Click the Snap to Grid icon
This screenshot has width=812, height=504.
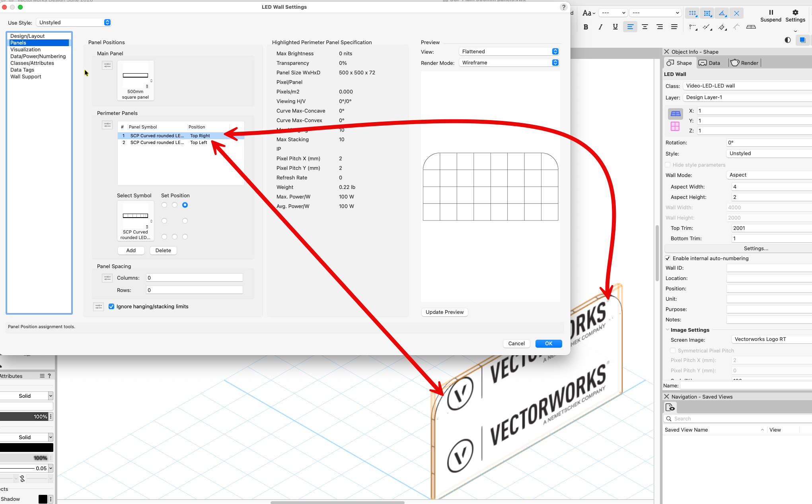click(x=693, y=13)
